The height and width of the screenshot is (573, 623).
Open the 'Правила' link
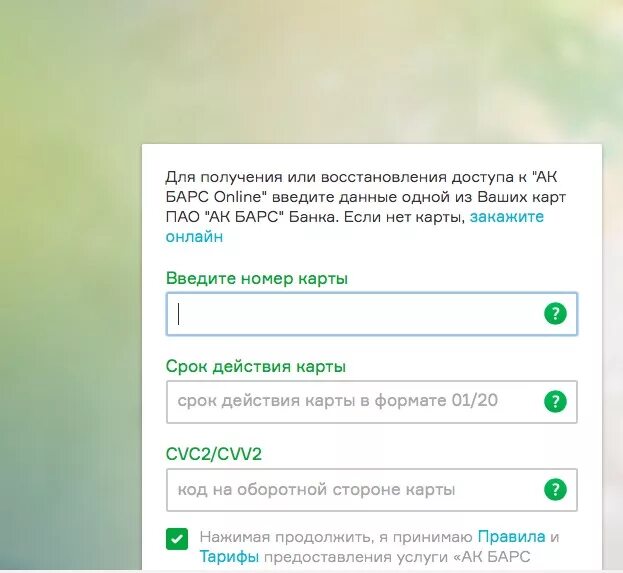(x=511, y=537)
